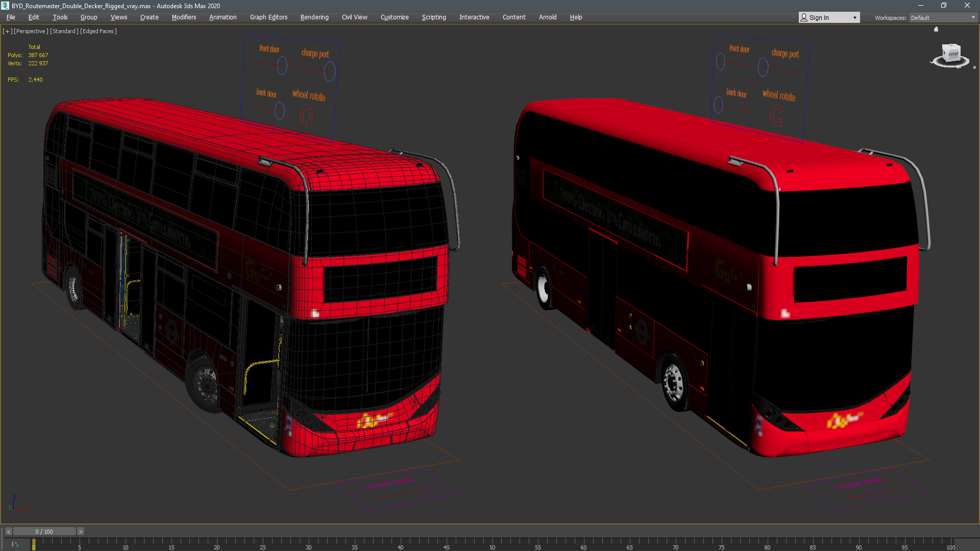This screenshot has height=551, width=980.
Task: Click frame 25 on the timeline track bar
Action: point(262,544)
